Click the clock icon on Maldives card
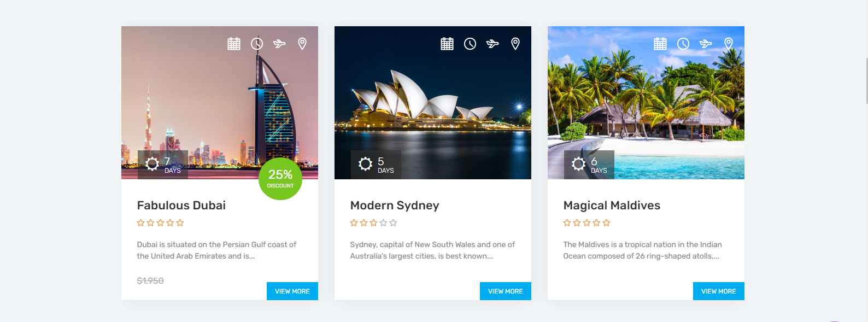Screen dimensions: 868x322 683,44
